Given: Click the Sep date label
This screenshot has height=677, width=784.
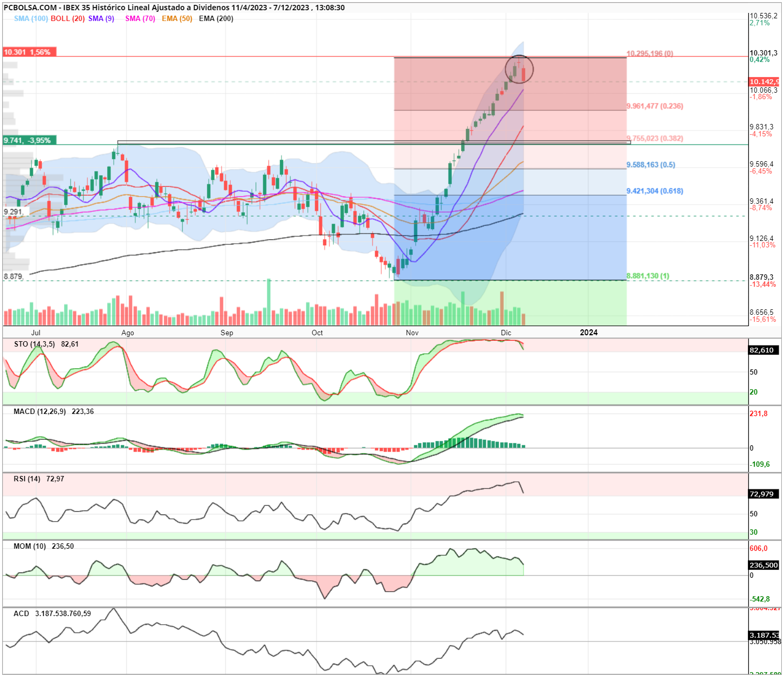Looking at the screenshot, I should [x=227, y=333].
